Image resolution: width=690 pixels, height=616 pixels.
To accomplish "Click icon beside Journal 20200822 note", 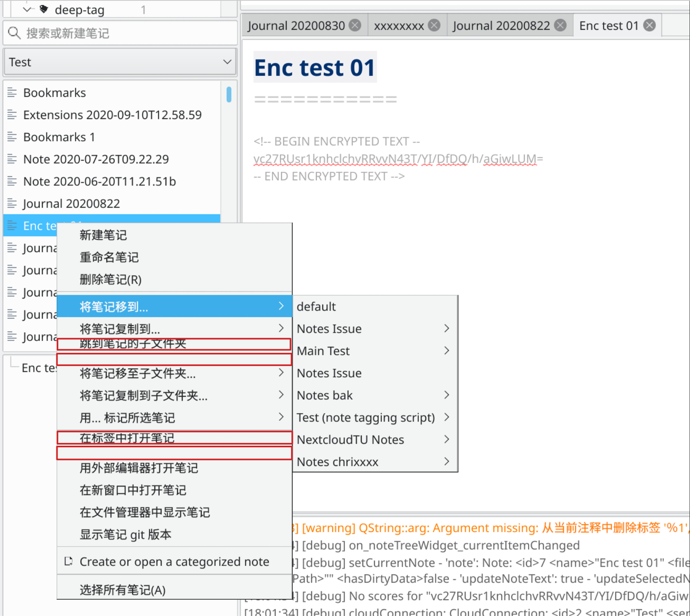I will click(x=12, y=204).
